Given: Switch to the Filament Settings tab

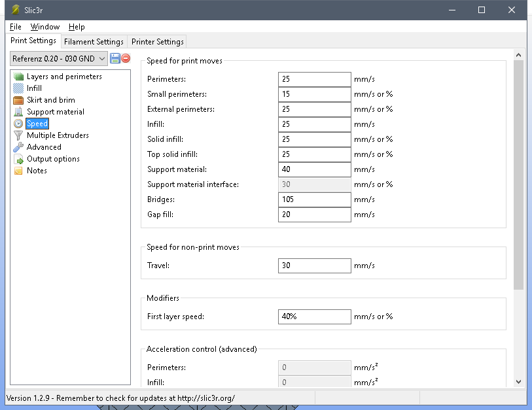Looking at the screenshot, I should pos(94,41).
